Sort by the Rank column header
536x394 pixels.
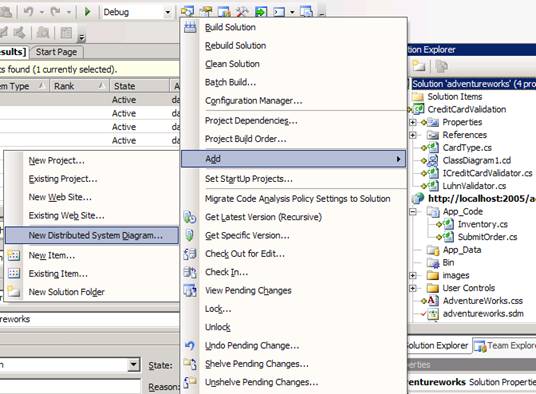[x=79, y=86]
